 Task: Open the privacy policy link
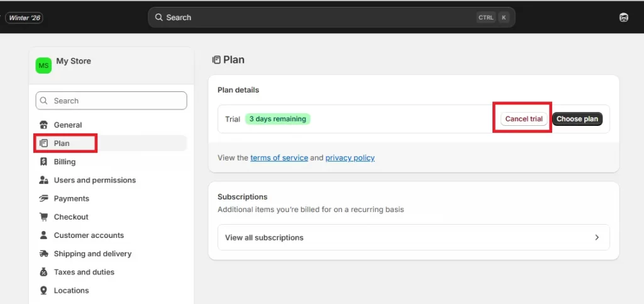pyautogui.click(x=350, y=158)
